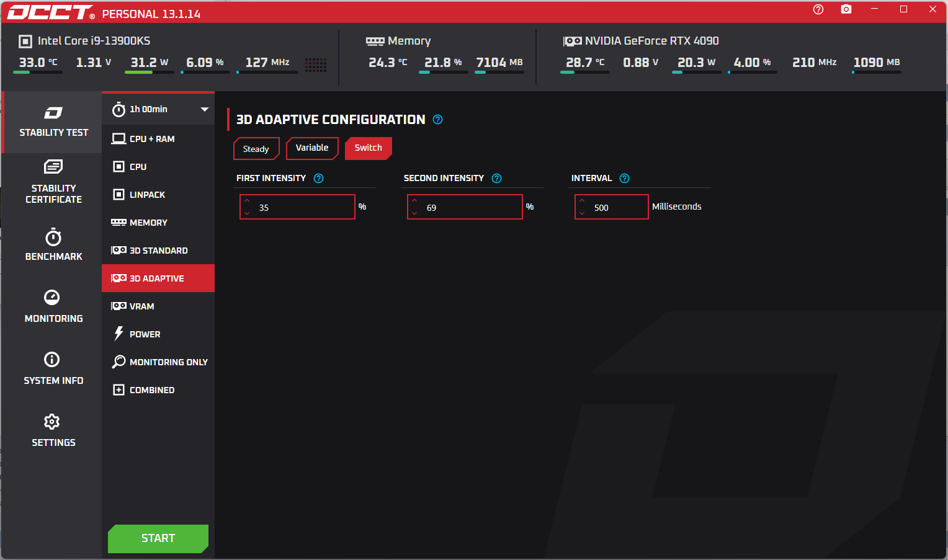
Task: Increase Second Intensity with up arrow
Action: [414, 201]
